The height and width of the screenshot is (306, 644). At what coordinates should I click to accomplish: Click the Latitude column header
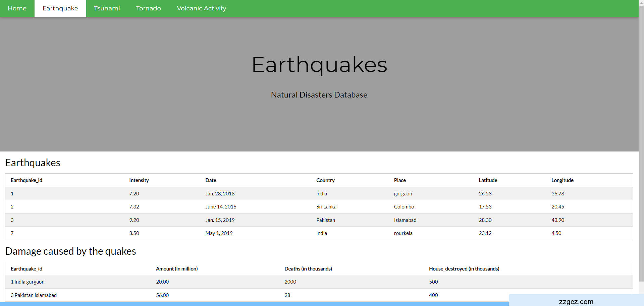click(x=488, y=180)
